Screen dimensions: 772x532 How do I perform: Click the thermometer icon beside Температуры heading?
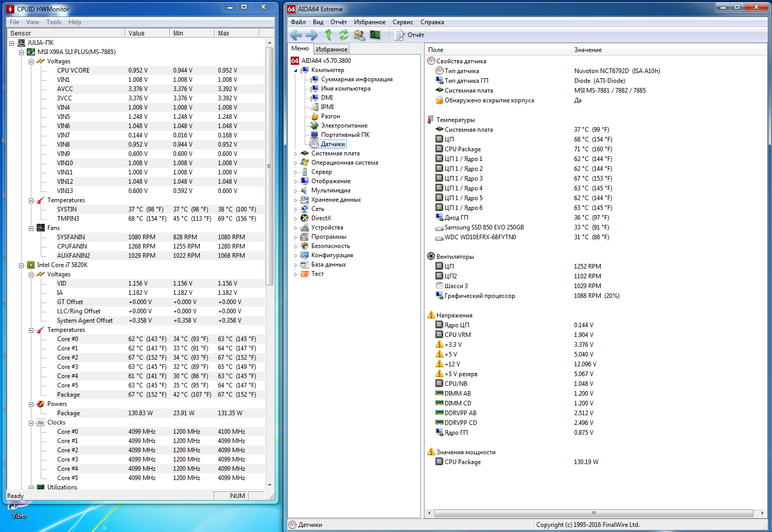coord(431,120)
